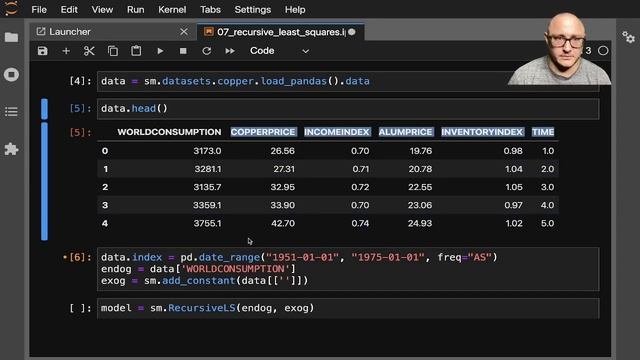Click the load_pandas code cell [4]
Screen dimensions: 640x360
[x=348, y=81]
